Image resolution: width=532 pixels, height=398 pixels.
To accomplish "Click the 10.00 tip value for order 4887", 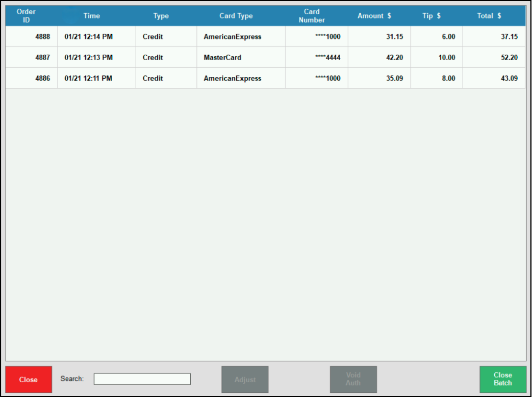I will click(x=447, y=57).
